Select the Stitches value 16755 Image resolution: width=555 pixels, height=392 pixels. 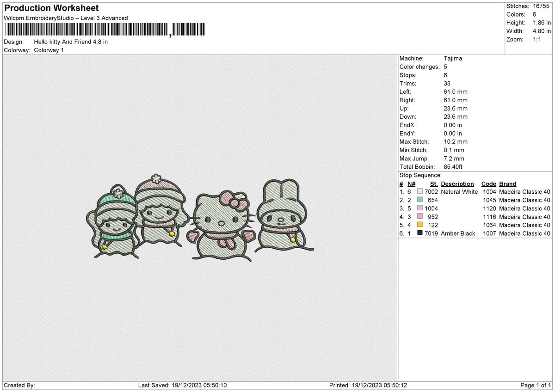(541, 6)
